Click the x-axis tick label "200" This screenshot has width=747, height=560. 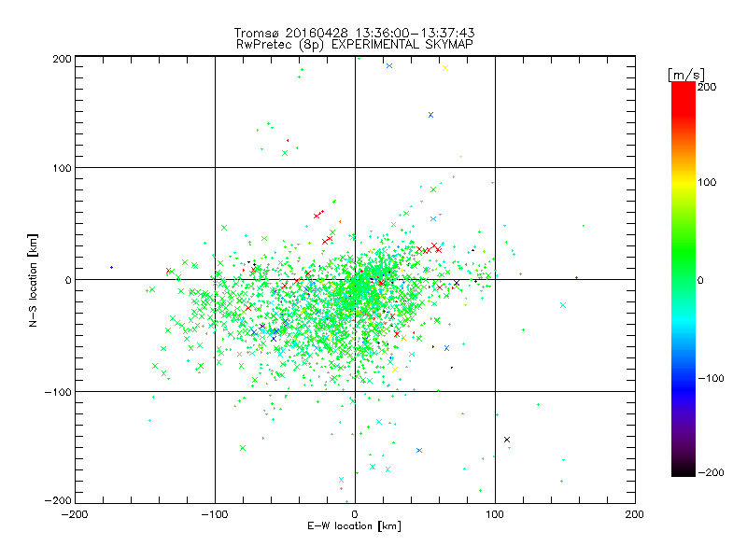(x=635, y=514)
